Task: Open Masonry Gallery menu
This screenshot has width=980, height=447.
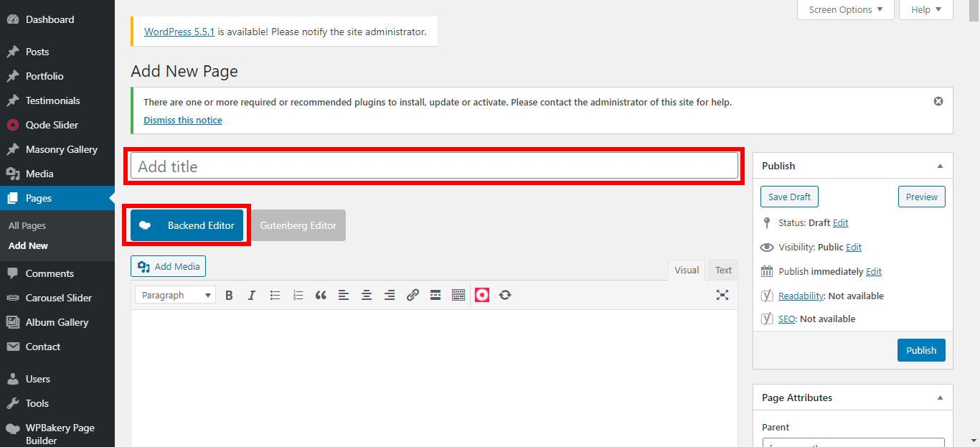Action: click(x=57, y=149)
